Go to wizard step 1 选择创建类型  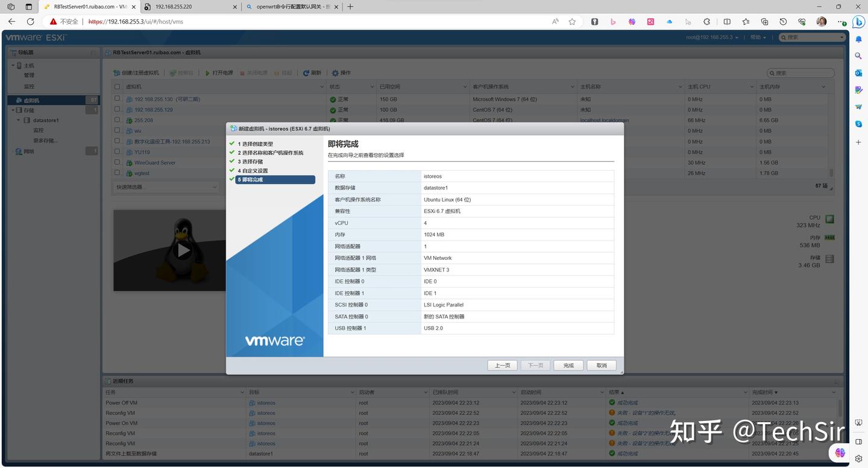pyautogui.click(x=255, y=144)
